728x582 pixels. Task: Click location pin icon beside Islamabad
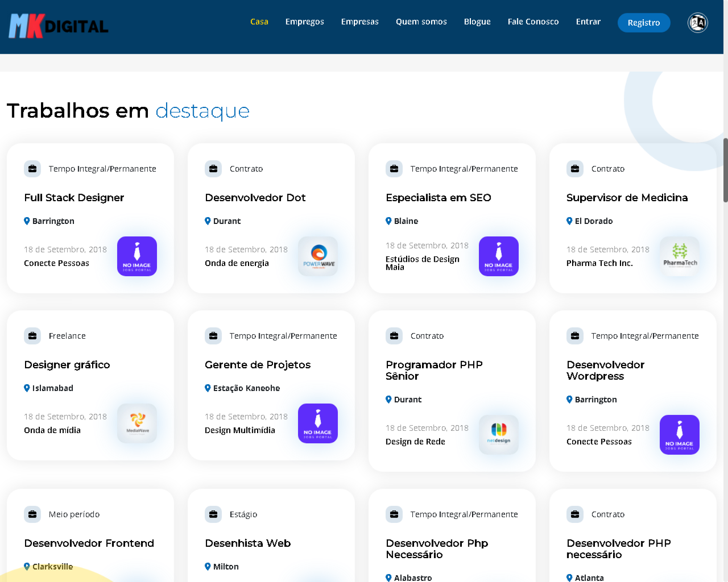(27, 388)
